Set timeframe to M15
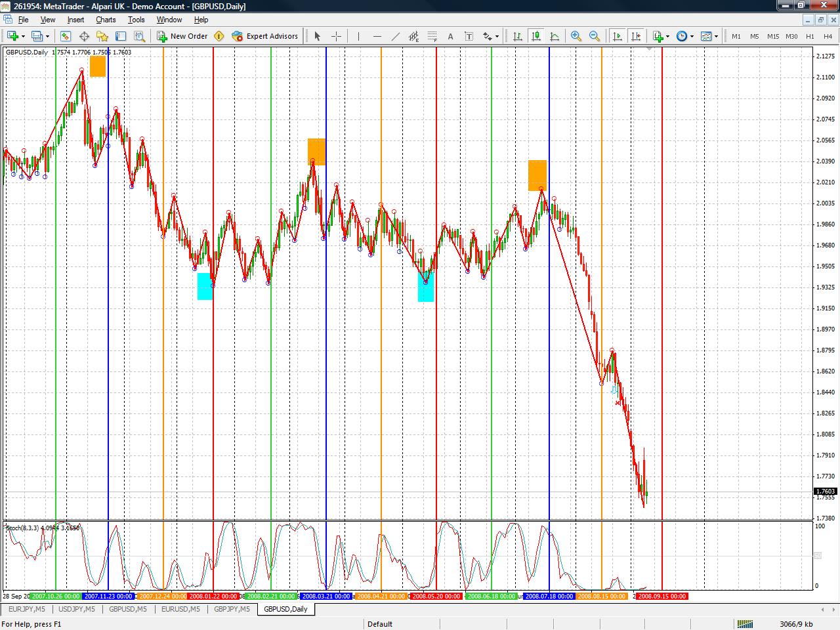The image size is (840, 630). (773, 36)
